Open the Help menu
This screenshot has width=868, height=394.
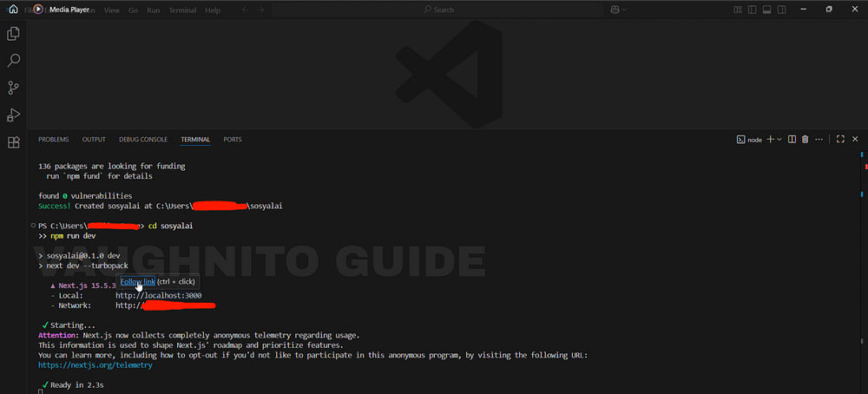tap(213, 10)
